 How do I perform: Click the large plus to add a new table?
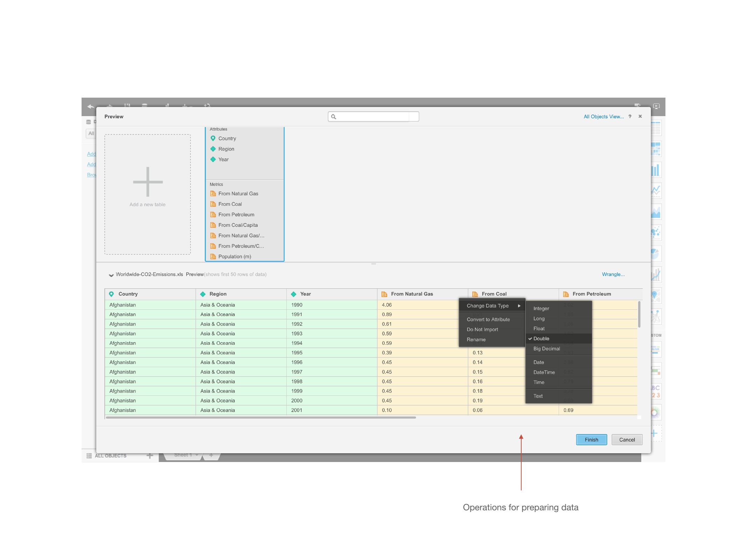[x=148, y=182]
